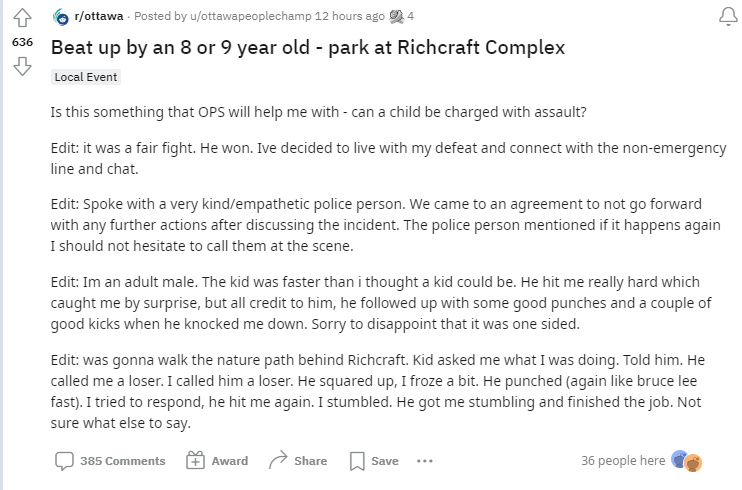742x490 pixels.
Task: Click the comment bubble icon
Action: [64, 461]
